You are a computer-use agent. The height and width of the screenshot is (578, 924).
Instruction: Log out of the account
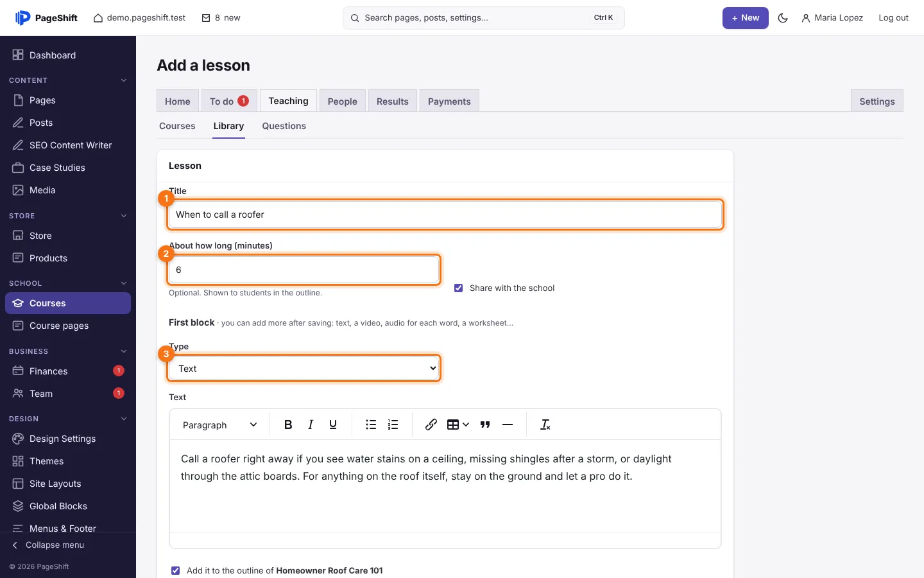pyautogui.click(x=893, y=18)
